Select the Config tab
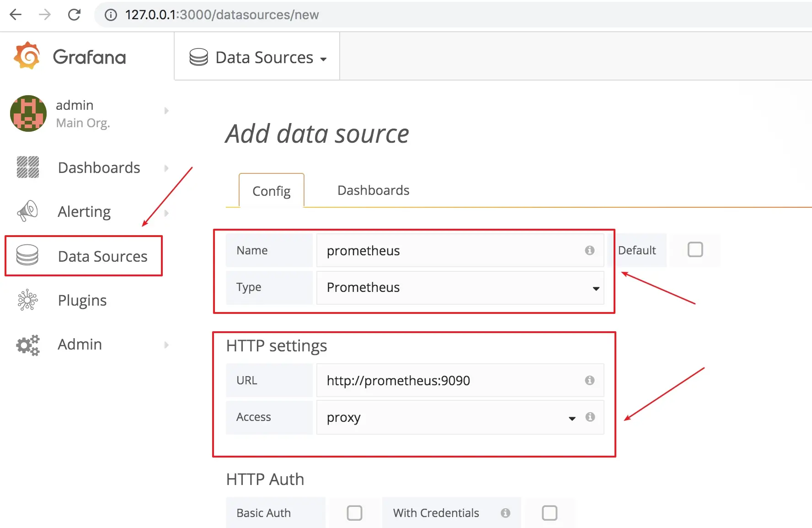 (271, 191)
